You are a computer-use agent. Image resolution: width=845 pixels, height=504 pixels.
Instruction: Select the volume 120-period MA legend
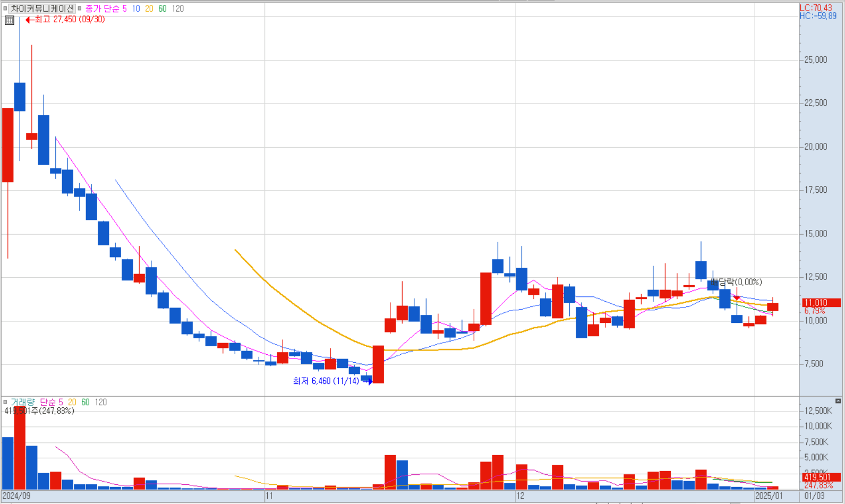[101, 402]
